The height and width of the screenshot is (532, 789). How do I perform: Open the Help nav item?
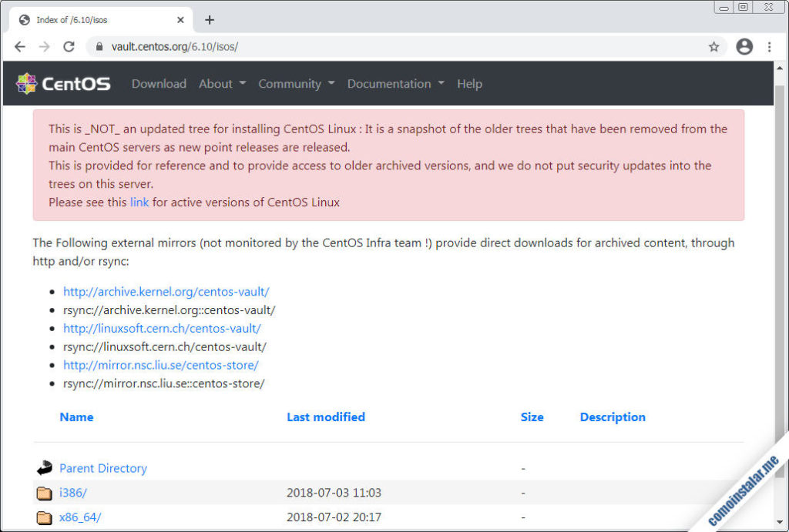[469, 84]
